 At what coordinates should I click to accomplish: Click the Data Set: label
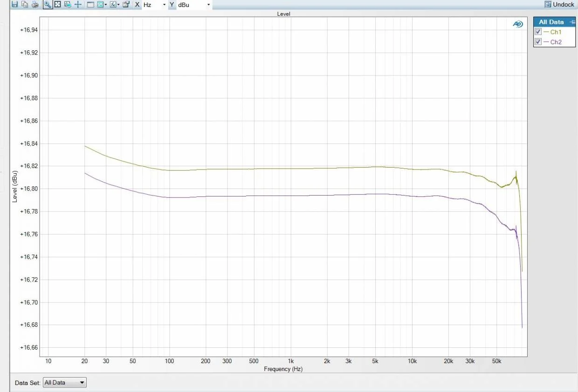coord(28,383)
